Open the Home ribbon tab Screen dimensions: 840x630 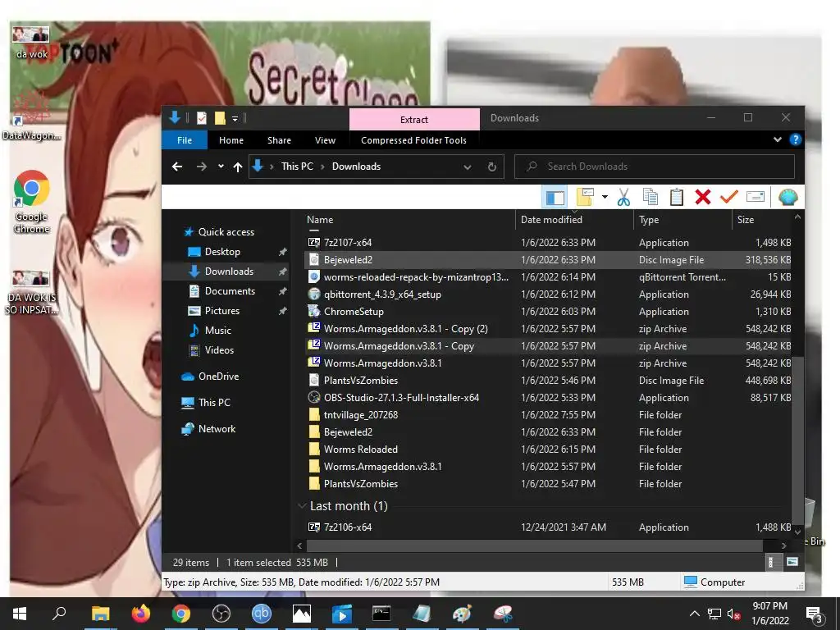[231, 140]
